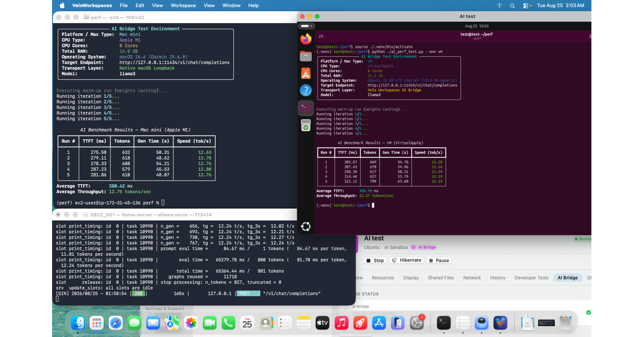This screenshot has width=644, height=337.
Task: Switch to the Resources tab
Action: [383, 277]
